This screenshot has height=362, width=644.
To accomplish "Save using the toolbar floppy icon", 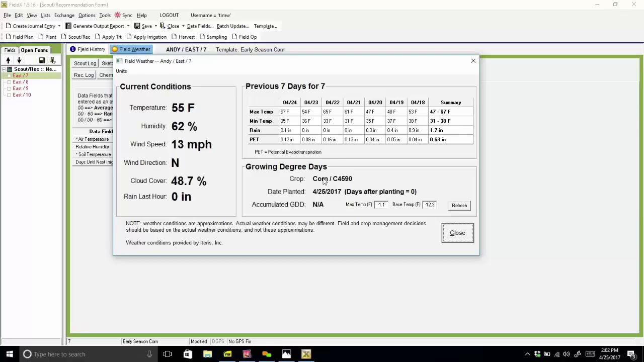I will click(x=137, y=26).
